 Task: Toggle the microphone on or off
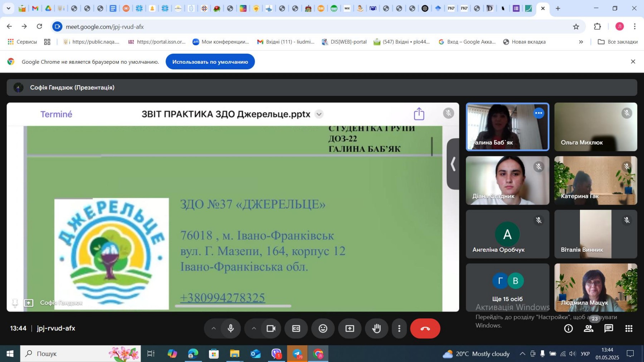coord(231,328)
